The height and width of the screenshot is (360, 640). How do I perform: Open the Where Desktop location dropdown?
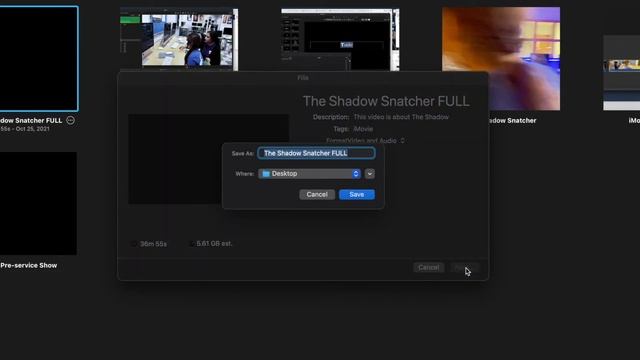[x=309, y=174]
